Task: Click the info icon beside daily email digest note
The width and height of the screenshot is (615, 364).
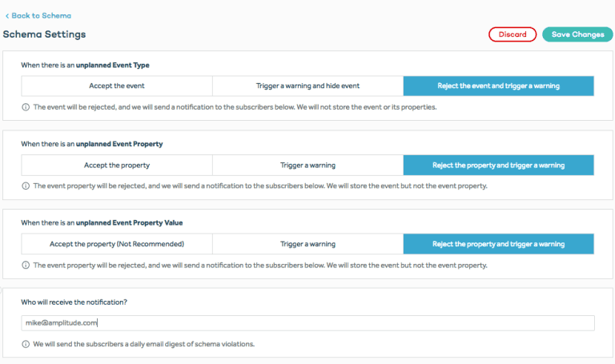Action: 26,344
